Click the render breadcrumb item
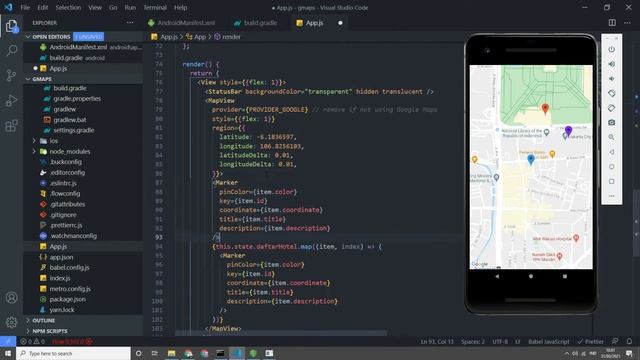The width and height of the screenshot is (640, 360). tap(227, 37)
